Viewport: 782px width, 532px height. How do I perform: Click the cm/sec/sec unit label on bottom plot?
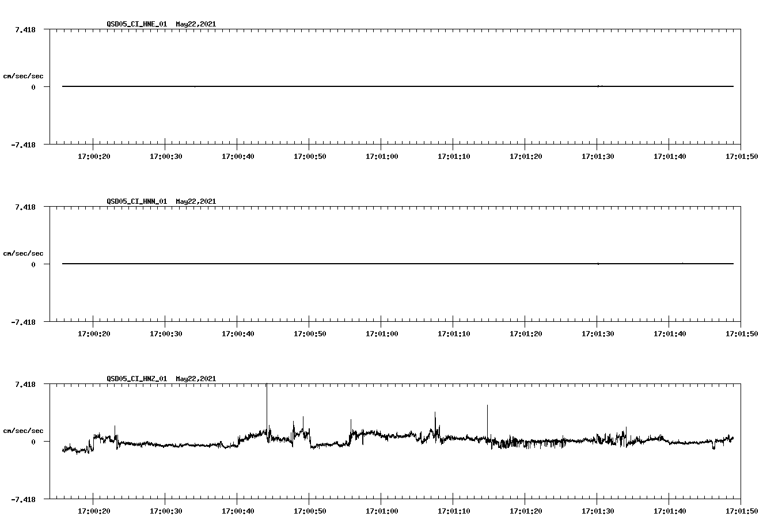pos(24,430)
